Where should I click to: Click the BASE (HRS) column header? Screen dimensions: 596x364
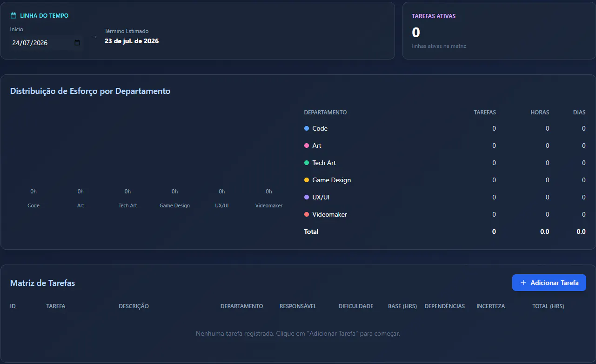(402, 306)
